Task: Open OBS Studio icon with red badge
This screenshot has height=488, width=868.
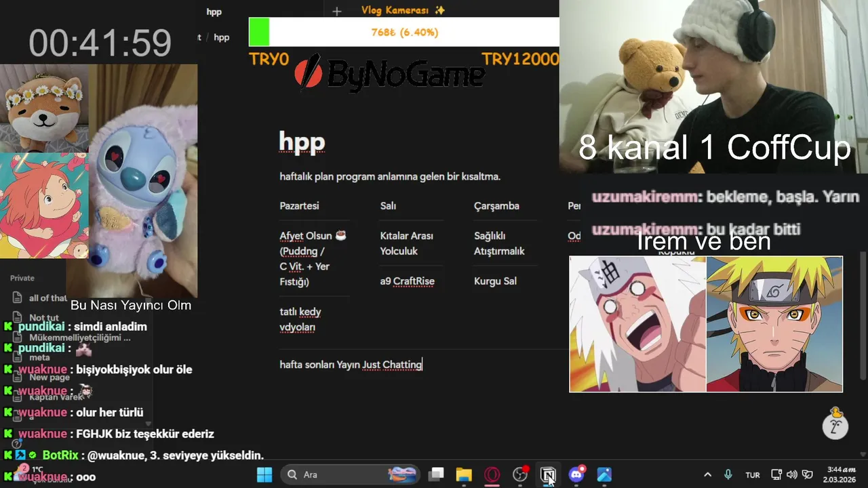Action: [x=520, y=474]
